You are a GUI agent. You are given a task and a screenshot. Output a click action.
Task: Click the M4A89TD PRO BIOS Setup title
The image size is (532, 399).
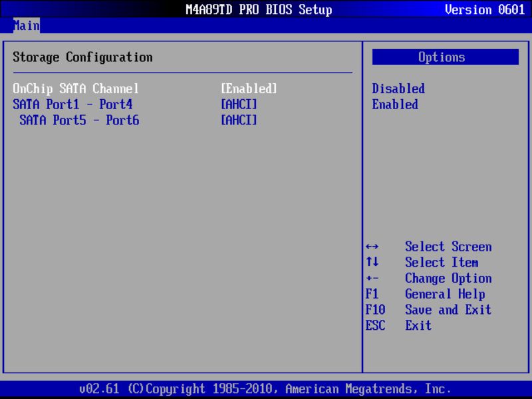(258, 9)
